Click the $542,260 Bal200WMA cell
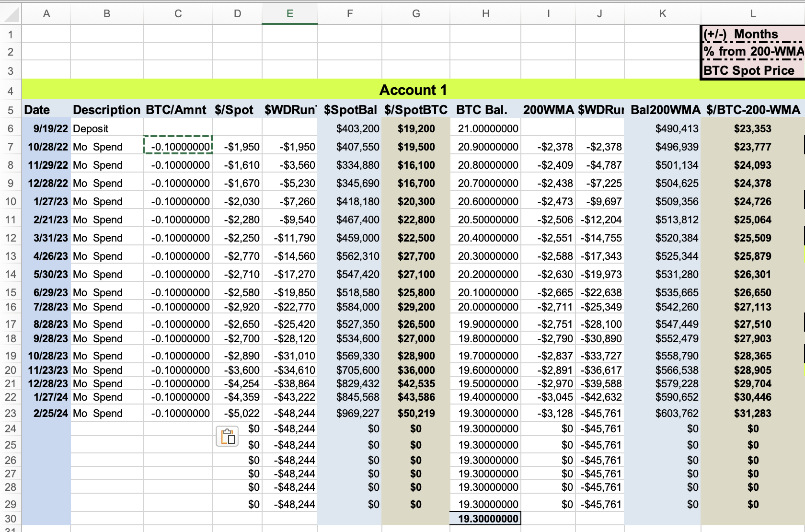The height and width of the screenshot is (532, 805). click(x=663, y=307)
